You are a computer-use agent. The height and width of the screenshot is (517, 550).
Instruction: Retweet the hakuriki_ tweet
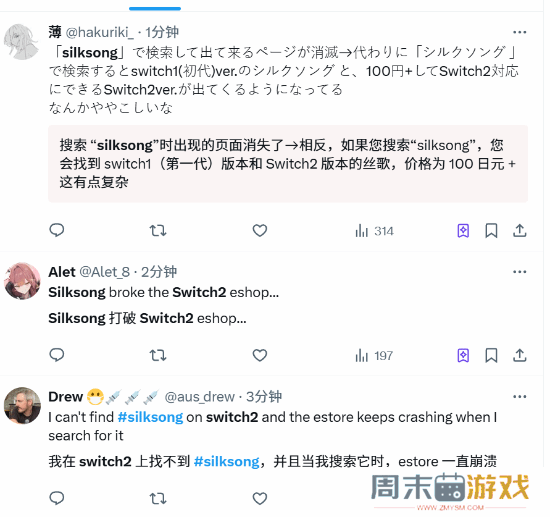pos(158,230)
